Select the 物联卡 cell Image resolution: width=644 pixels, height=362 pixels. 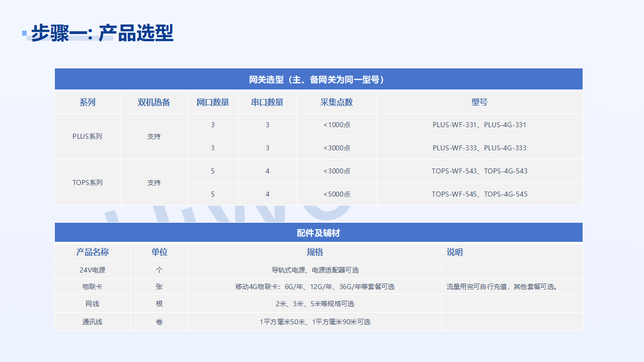[x=93, y=287]
